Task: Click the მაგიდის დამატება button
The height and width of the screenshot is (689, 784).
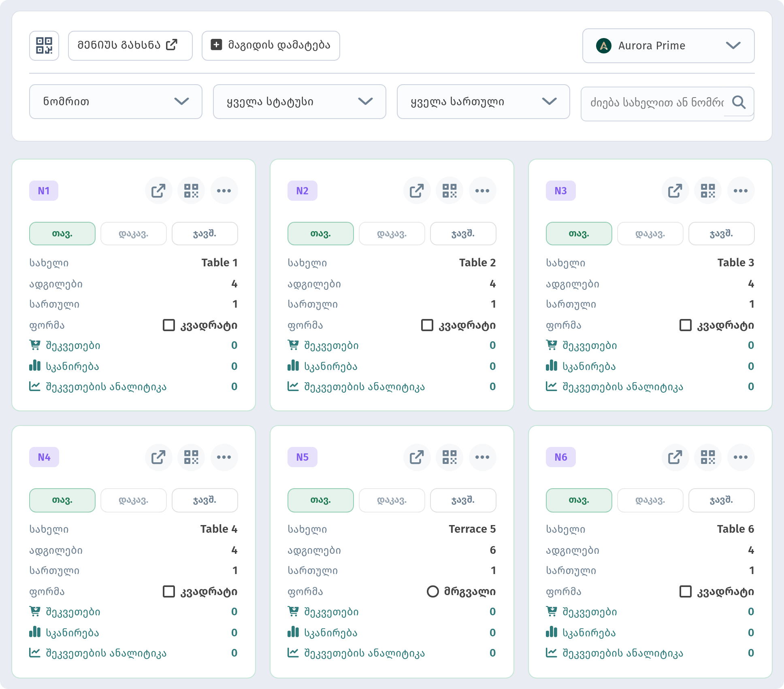Action: (271, 46)
